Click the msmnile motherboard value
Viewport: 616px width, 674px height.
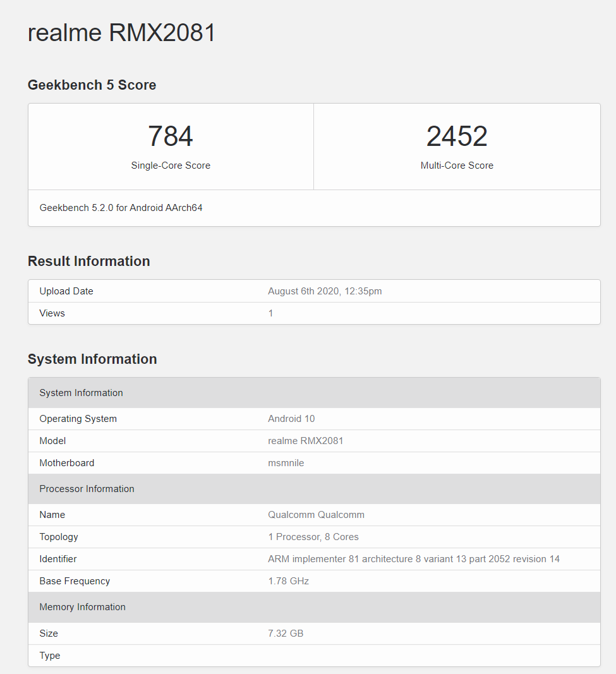(286, 462)
